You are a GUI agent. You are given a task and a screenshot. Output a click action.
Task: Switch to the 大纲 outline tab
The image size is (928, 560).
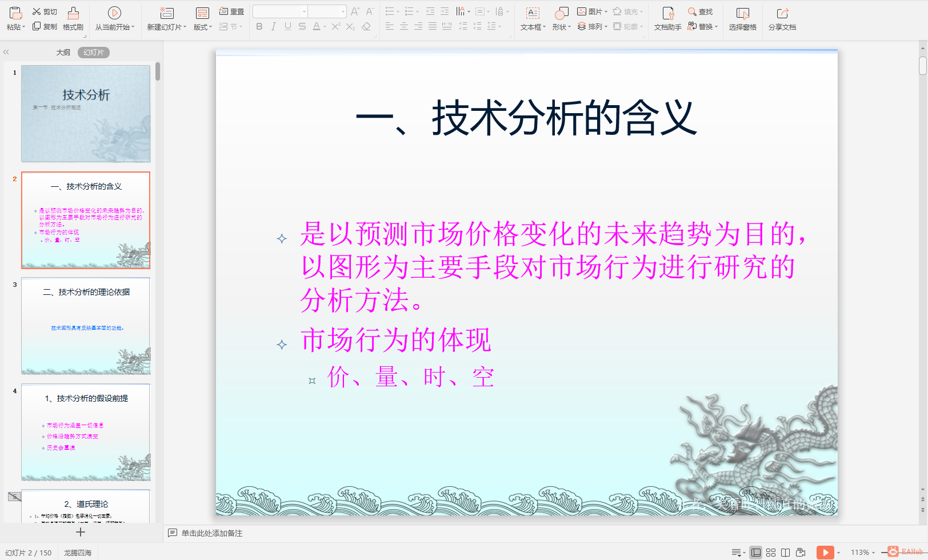pyautogui.click(x=63, y=52)
